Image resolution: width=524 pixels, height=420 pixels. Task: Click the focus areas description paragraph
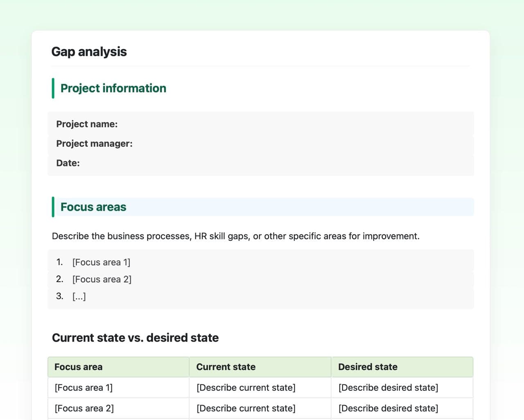coord(235,236)
